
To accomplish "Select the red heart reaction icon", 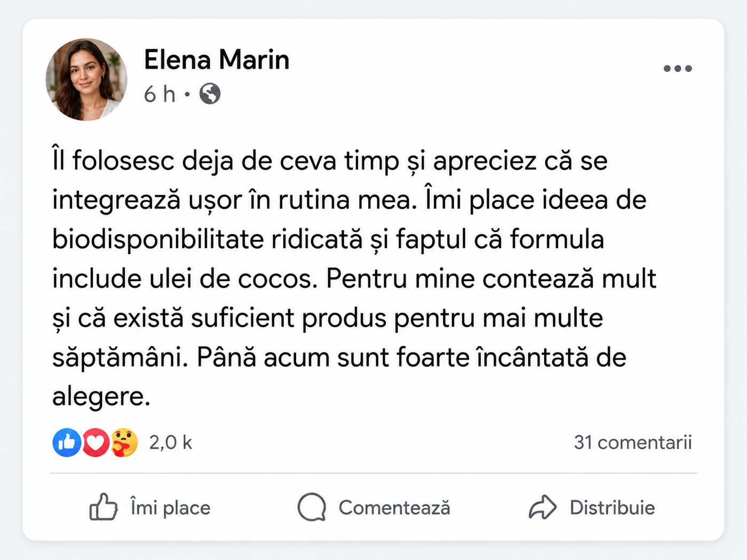I will coord(96,442).
